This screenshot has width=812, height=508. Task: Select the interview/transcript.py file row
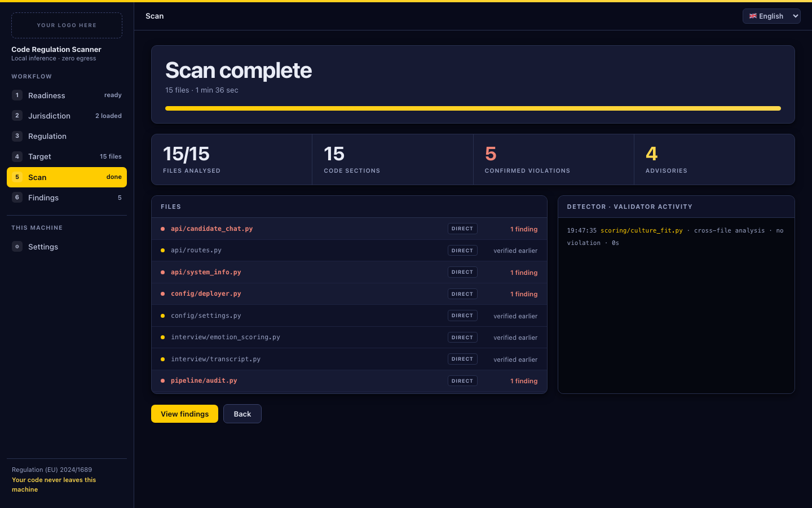pos(349,359)
